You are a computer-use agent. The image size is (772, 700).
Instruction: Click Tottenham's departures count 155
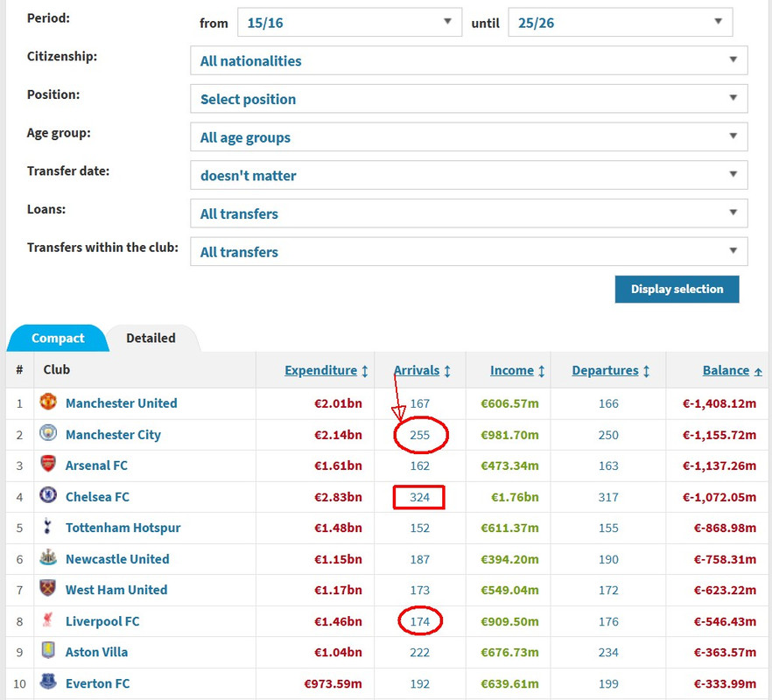point(608,528)
